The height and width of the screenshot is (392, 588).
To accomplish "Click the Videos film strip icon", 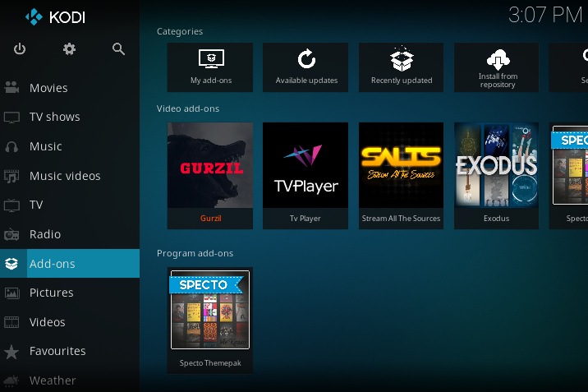I will [11, 322].
